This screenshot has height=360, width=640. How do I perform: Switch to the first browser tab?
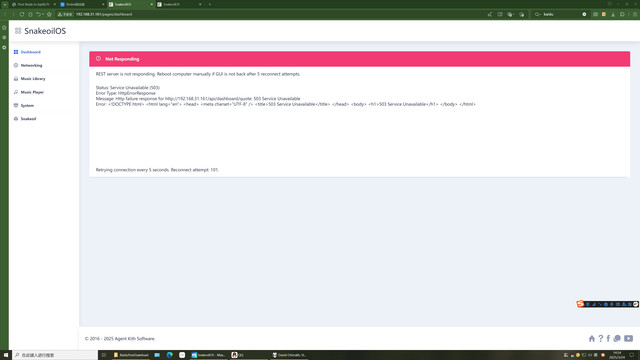tap(33, 4)
